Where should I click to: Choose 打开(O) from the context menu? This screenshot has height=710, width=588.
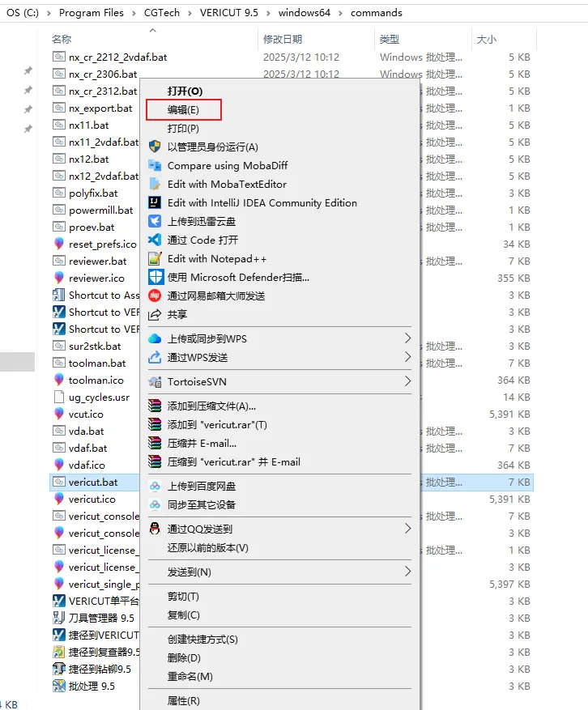pyautogui.click(x=279, y=91)
